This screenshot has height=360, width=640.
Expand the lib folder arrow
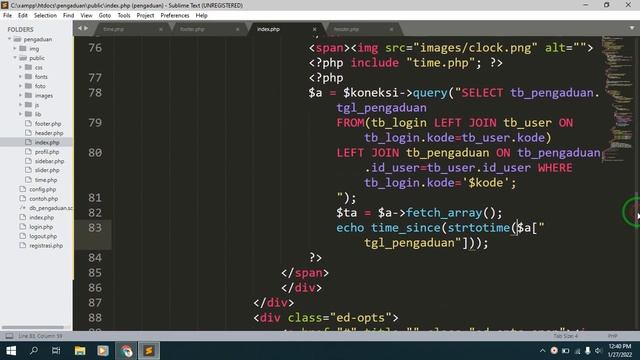coord(20,114)
